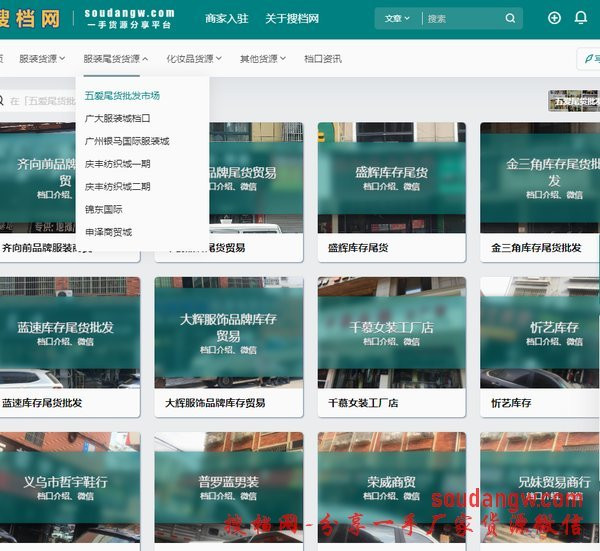The height and width of the screenshot is (551, 600).
Task: Open the 其他货源 dropdown menu
Action: (262, 59)
